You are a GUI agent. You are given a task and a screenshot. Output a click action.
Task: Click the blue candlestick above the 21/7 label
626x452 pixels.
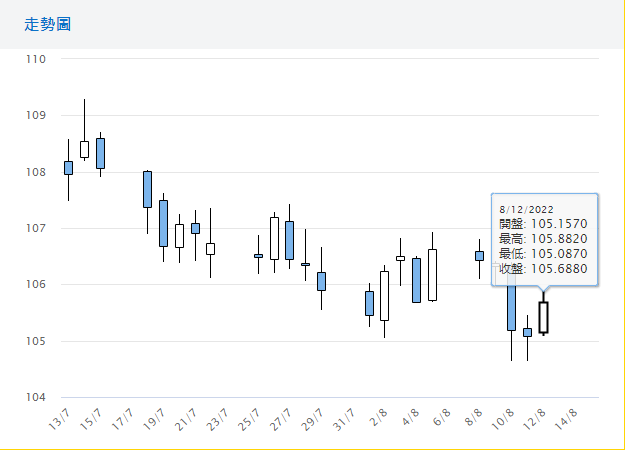click(x=195, y=228)
